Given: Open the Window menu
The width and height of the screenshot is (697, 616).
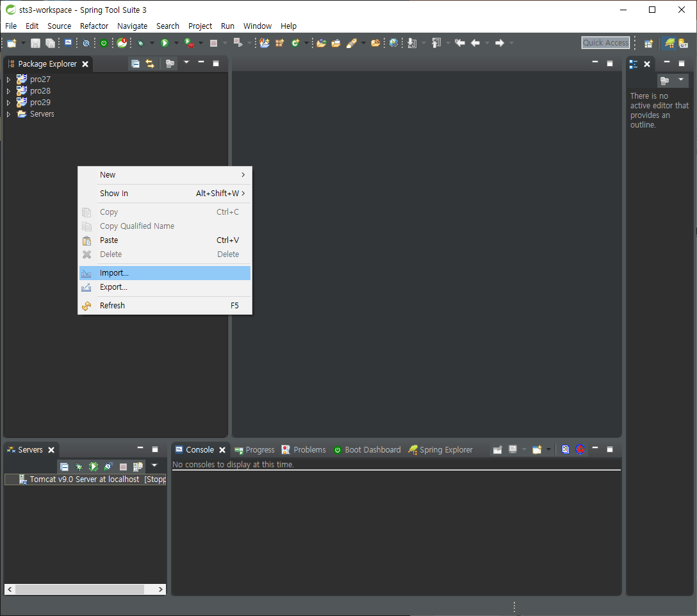Looking at the screenshot, I should point(258,26).
